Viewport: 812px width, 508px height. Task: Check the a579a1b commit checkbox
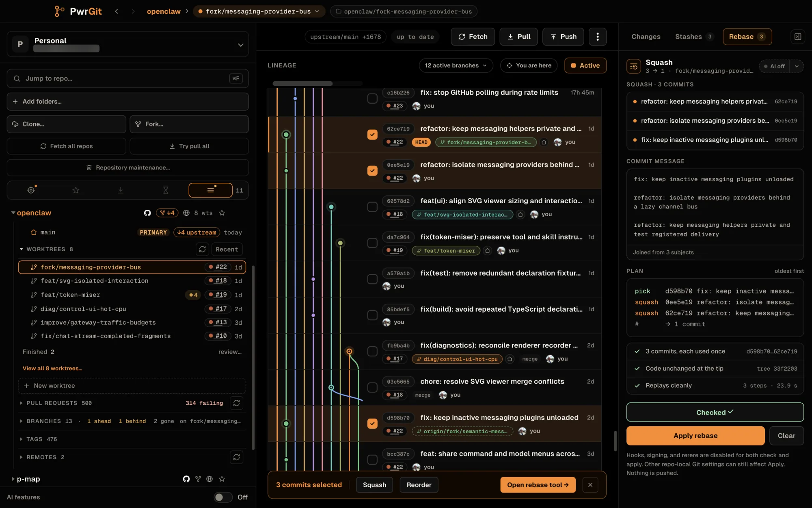coord(372,279)
